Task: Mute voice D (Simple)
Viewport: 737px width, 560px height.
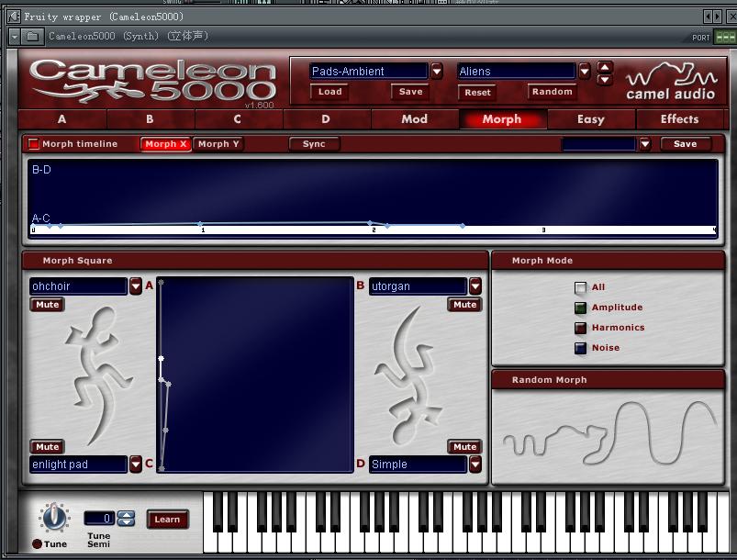Action: [x=464, y=447]
